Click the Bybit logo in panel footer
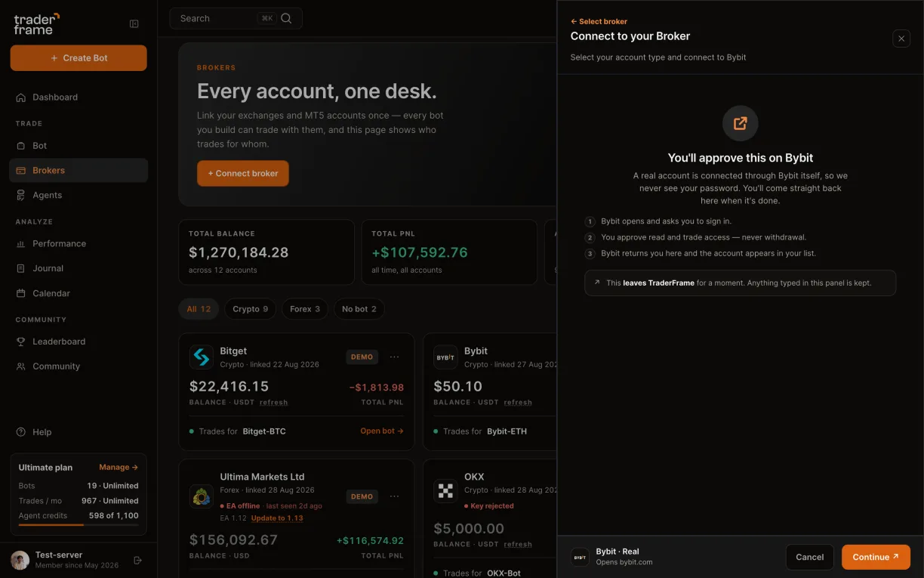Viewport: 924px width, 578px height. (x=580, y=558)
